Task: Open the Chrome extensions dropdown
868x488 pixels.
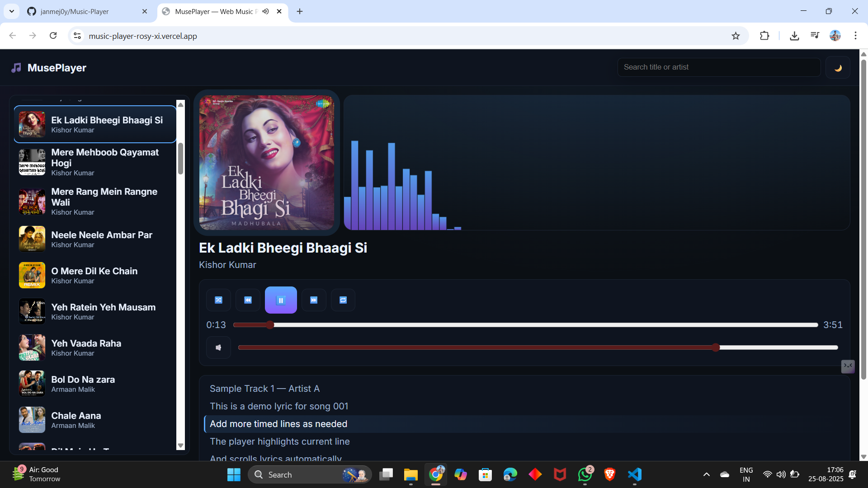Action: (x=764, y=36)
